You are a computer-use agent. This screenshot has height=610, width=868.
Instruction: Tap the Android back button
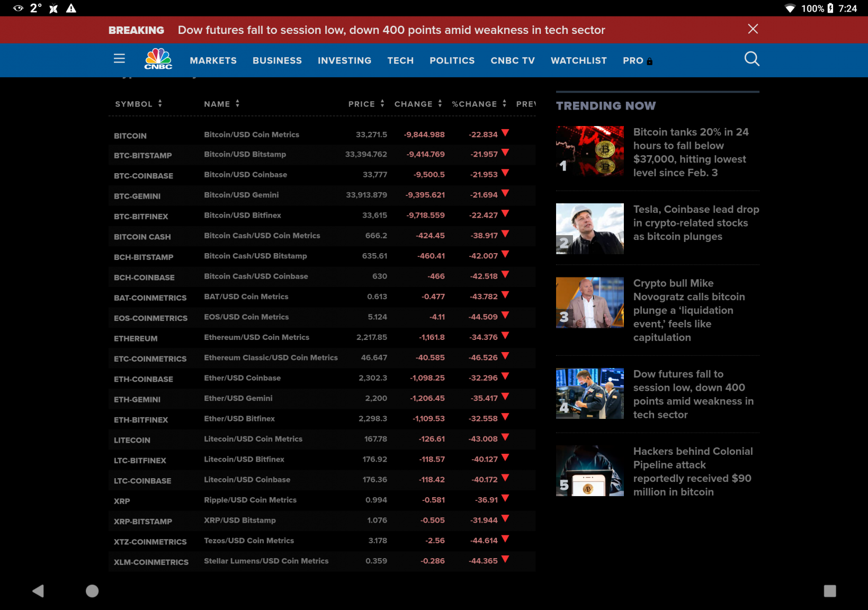click(38, 591)
